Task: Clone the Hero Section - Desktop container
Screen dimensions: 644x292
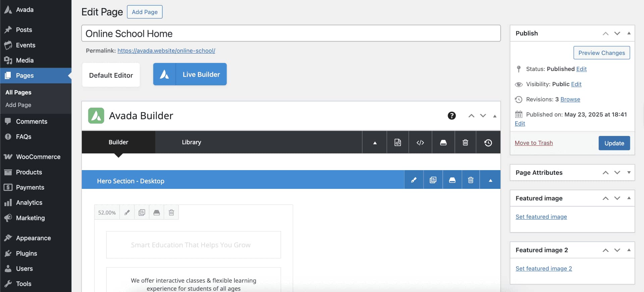Action: tap(433, 180)
